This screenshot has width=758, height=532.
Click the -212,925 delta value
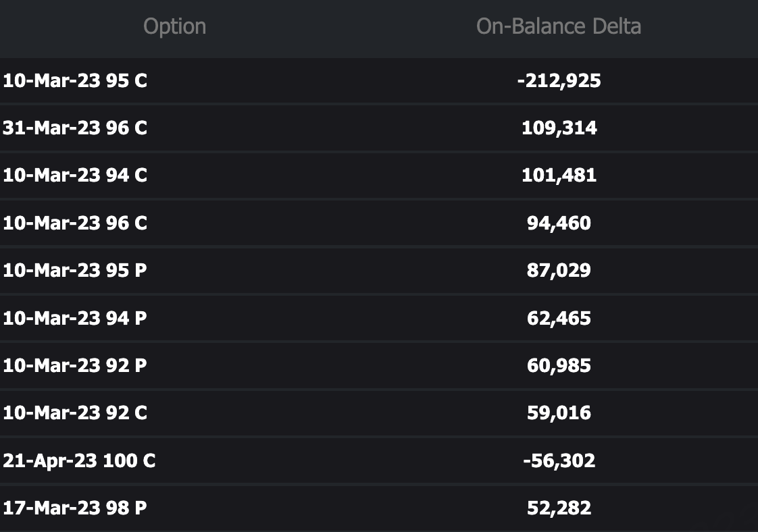coord(559,81)
